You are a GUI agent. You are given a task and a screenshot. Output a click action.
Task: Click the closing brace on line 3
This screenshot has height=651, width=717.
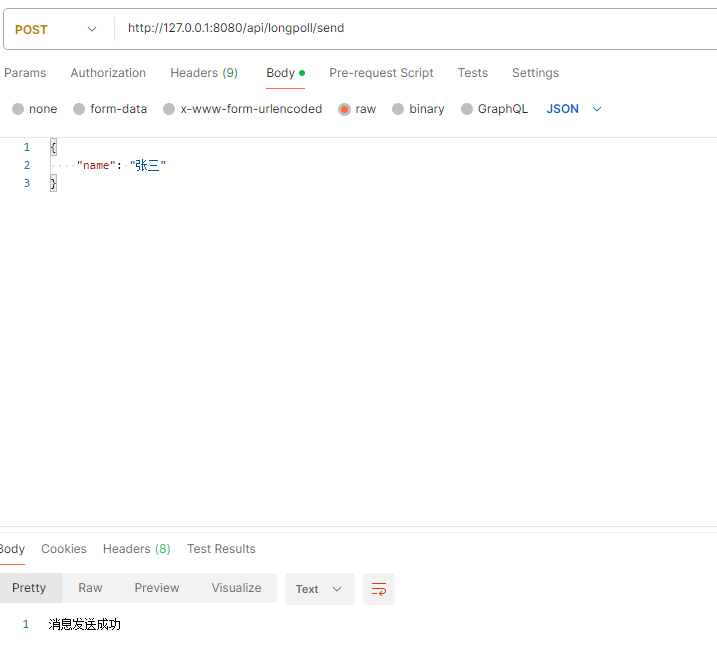(53, 184)
